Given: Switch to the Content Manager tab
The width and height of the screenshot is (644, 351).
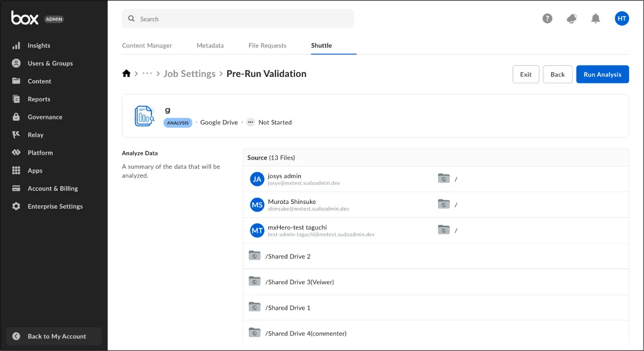Looking at the screenshot, I should [x=147, y=46].
